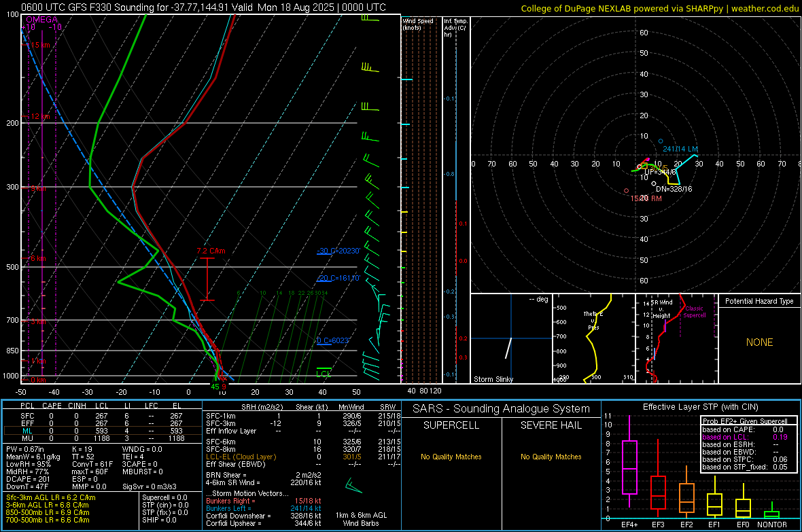Click the NONE hazard type text
This screenshot has height=532, width=802.
click(759, 342)
